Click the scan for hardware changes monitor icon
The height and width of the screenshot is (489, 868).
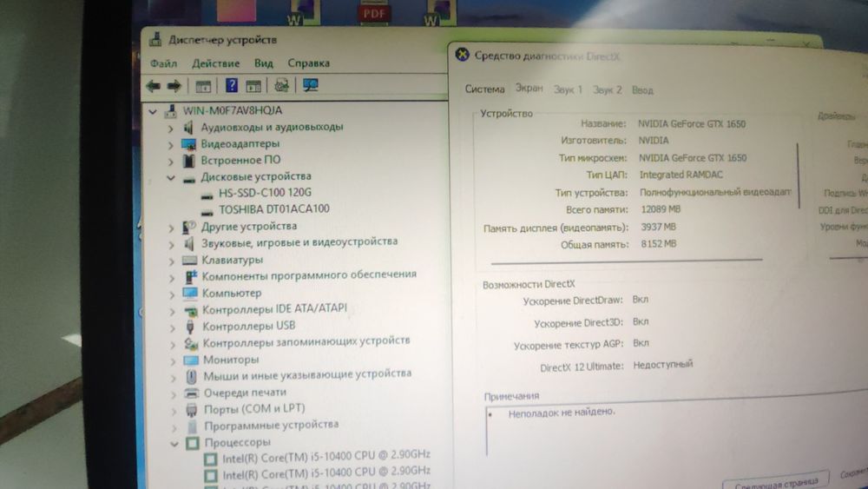pos(311,85)
